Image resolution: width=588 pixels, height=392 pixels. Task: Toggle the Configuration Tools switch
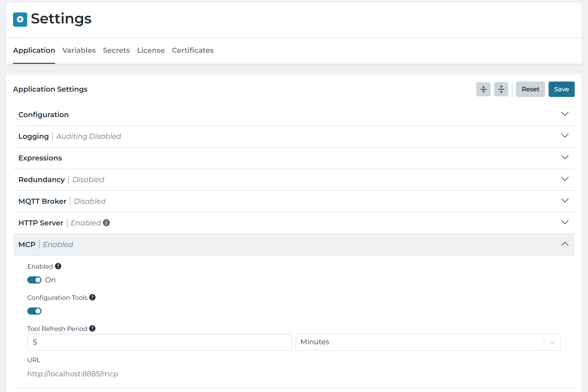tap(34, 311)
